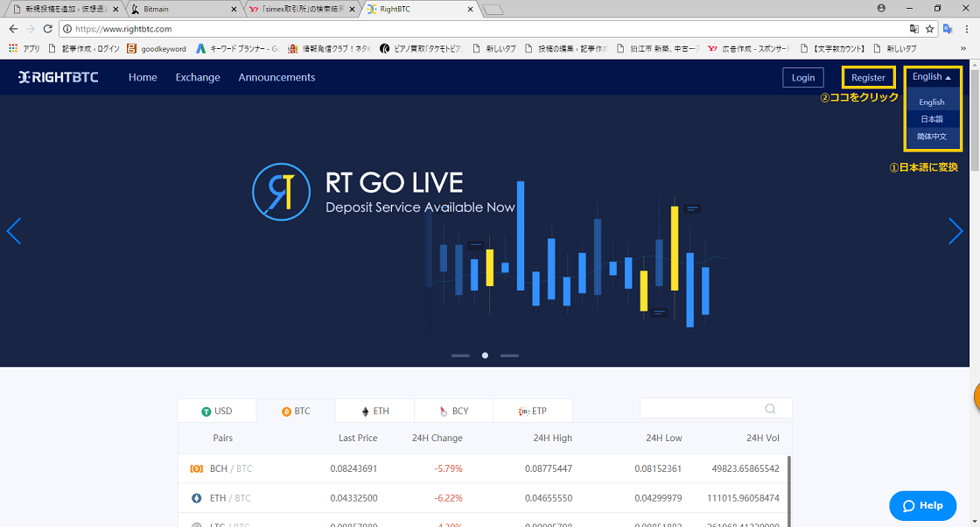Image resolution: width=980 pixels, height=527 pixels.
Task: Open a new browser tab
Action: [x=493, y=10]
